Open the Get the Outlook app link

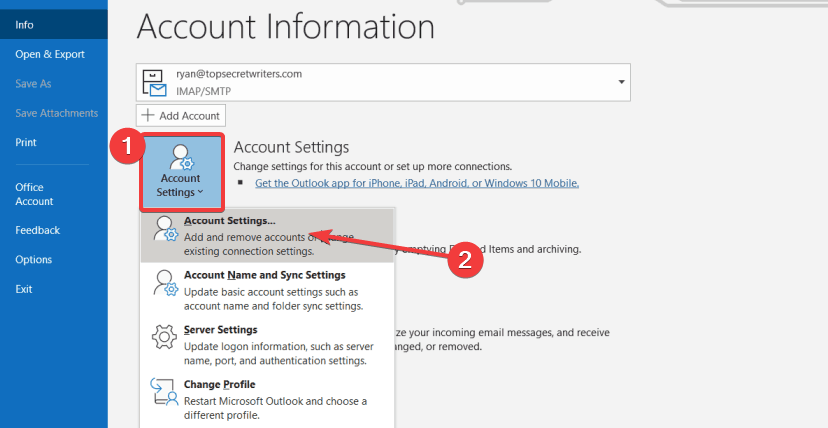[417, 183]
